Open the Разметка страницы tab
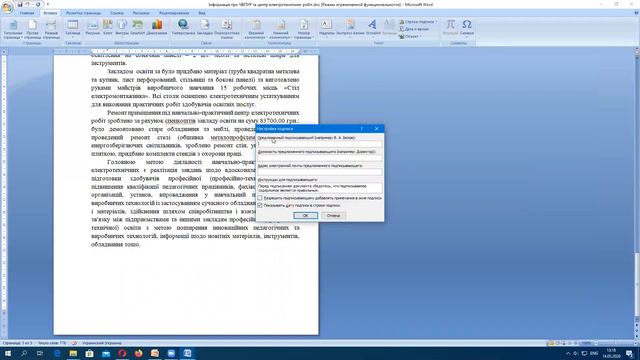 click(83, 13)
